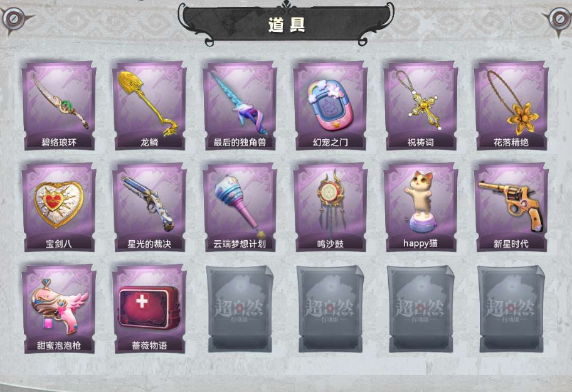Open the 蔷薇物语 medical kit card
The width and height of the screenshot is (572, 392).
(x=149, y=309)
